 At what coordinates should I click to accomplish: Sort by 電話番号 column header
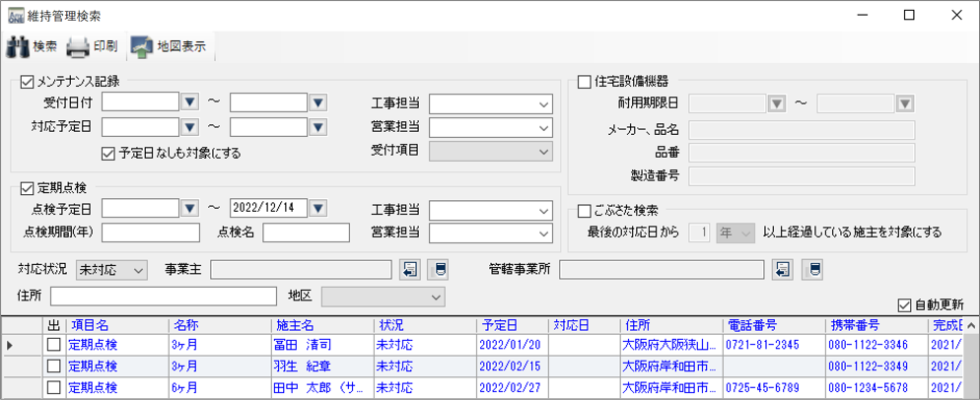pyautogui.click(x=774, y=326)
